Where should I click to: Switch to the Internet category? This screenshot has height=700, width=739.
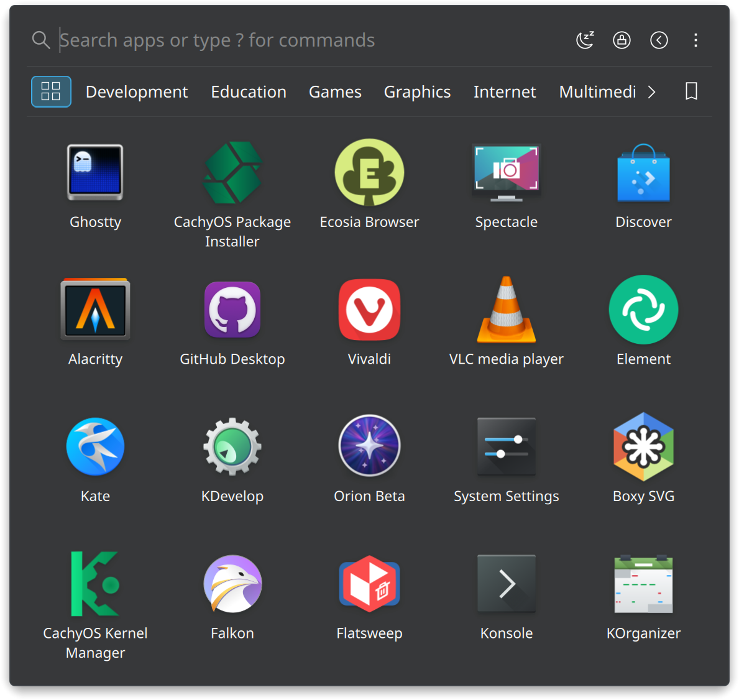click(x=505, y=92)
